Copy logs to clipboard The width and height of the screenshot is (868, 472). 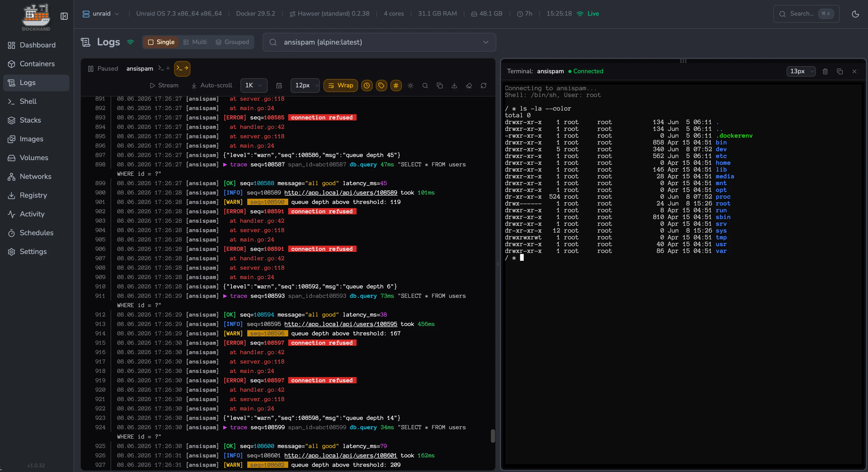coord(440,86)
